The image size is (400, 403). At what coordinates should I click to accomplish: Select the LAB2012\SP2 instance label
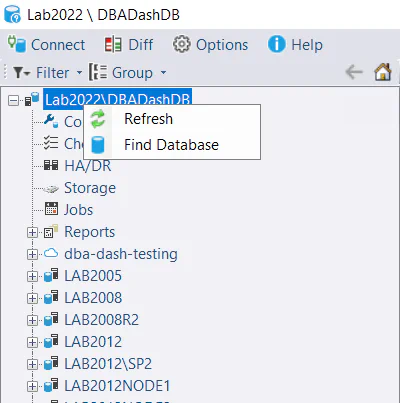[x=108, y=364]
